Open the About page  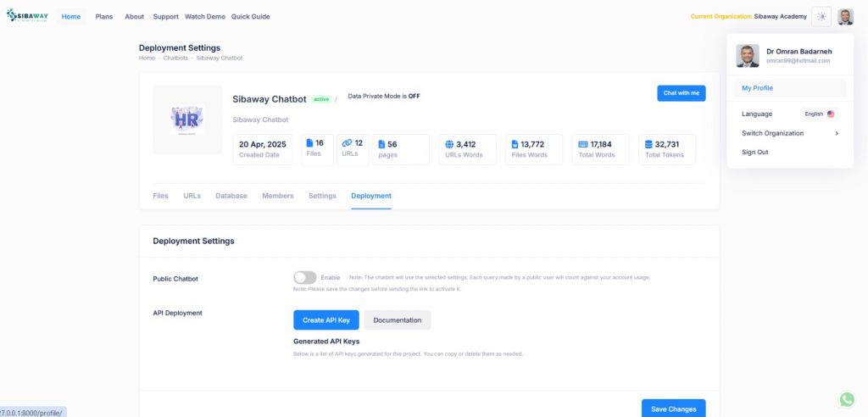[x=135, y=17]
